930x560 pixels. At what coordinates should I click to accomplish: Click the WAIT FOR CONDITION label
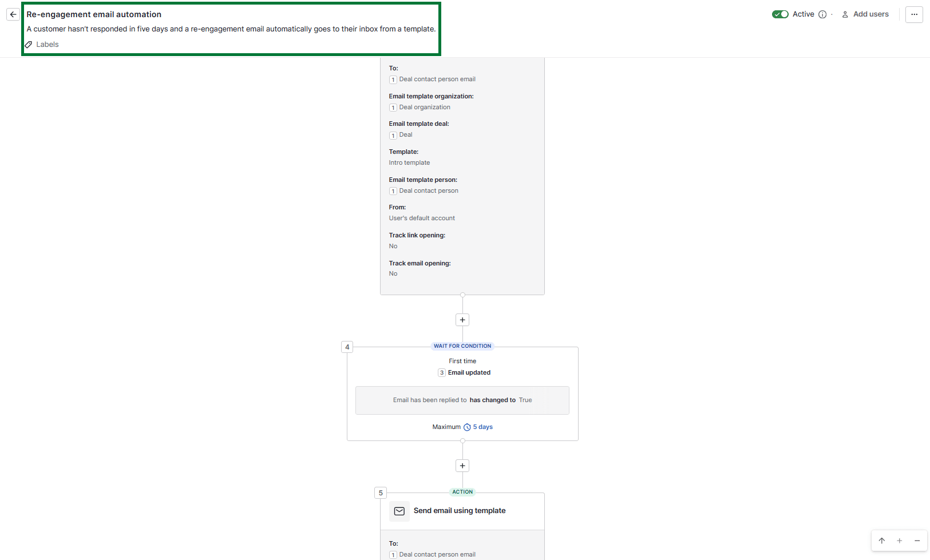click(x=462, y=346)
